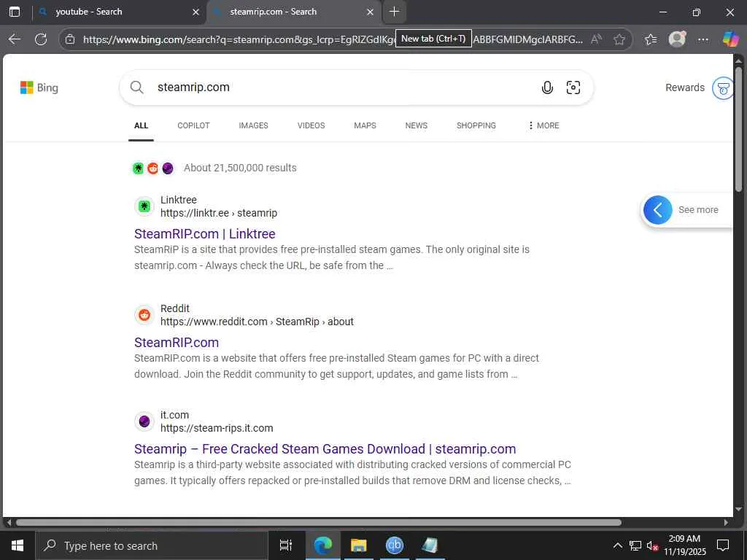Click the taskbar Type here to search box

[152, 545]
